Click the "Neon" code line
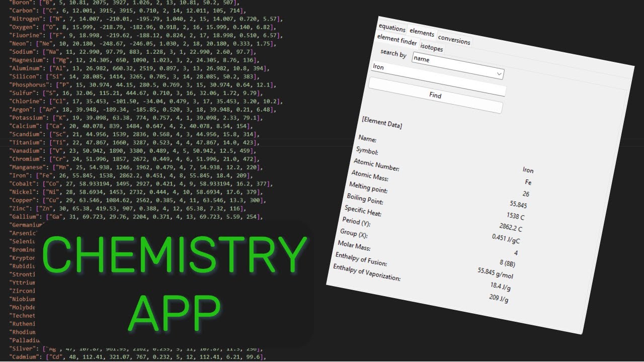Image resolution: width=644 pixels, height=362 pixels. pos(142,44)
